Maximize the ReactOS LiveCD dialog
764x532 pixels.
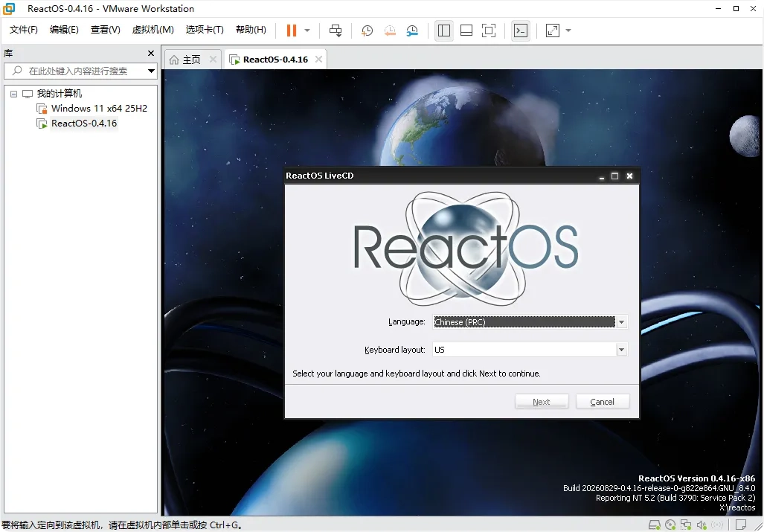(x=615, y=176)
